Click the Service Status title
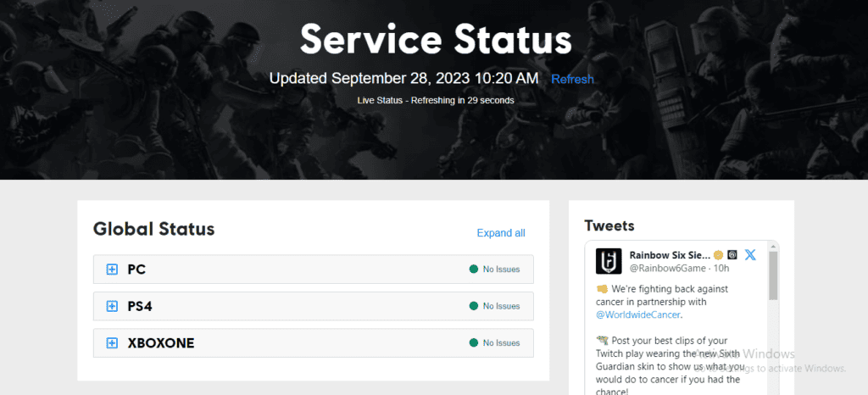The width and height of the screenshot is (868, 395). coord(436,40)
